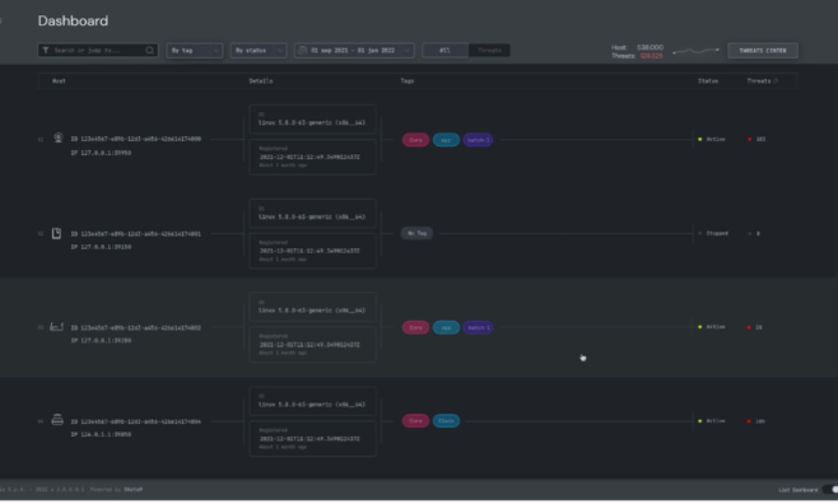Sort hosts by the Threats column

click(761, 81)
